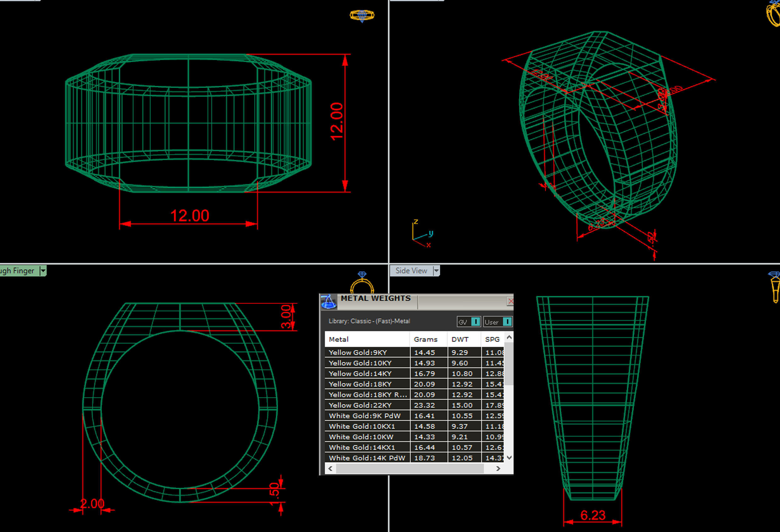Click the through-finger ring icon
Screen dimensions: 780x532
point(362,282)
